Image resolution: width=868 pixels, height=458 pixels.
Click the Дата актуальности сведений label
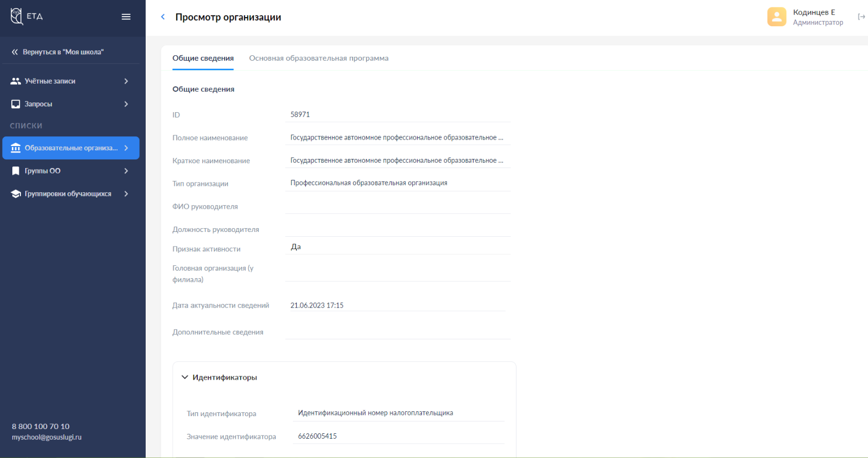click(220, 306)
